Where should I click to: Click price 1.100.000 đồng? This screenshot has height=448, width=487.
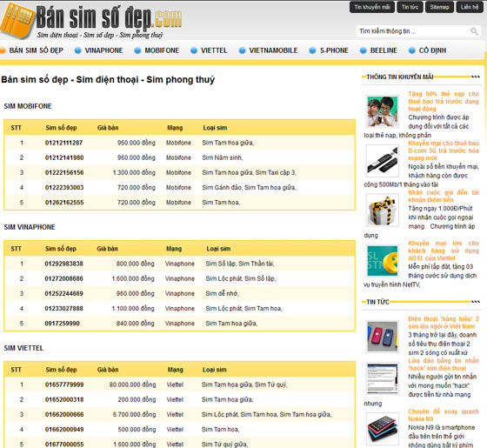(133, 308)
